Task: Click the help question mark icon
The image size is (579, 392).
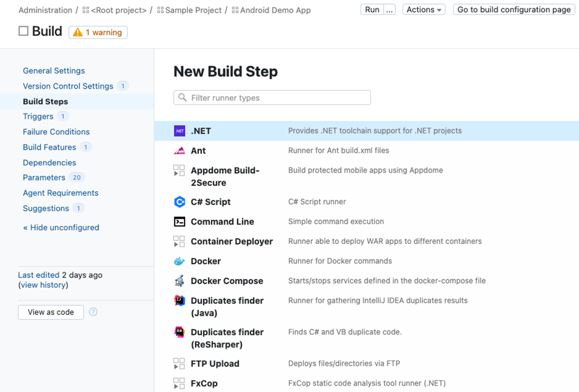Action: tap(93, 312)
